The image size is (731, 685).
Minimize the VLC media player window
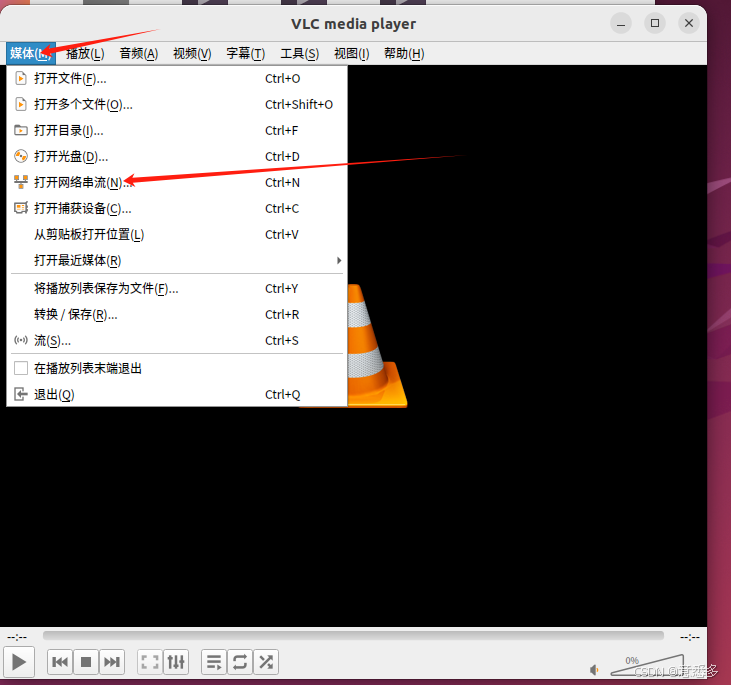[x=621, y=23]
